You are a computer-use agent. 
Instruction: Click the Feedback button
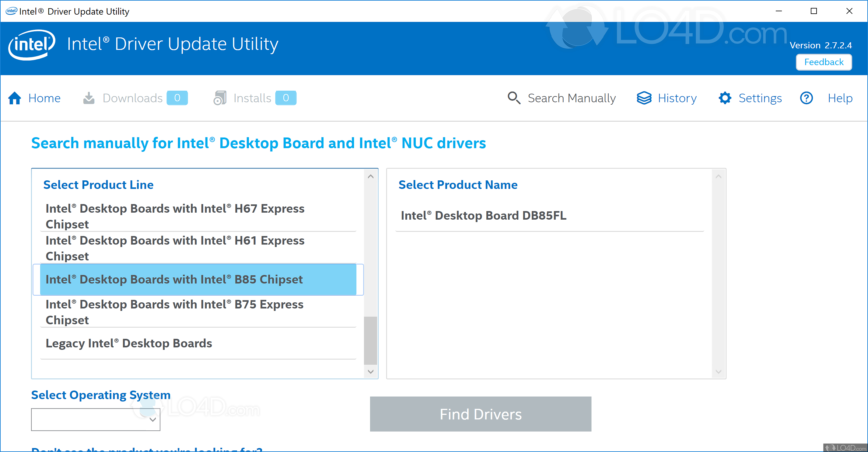(824, 62)
